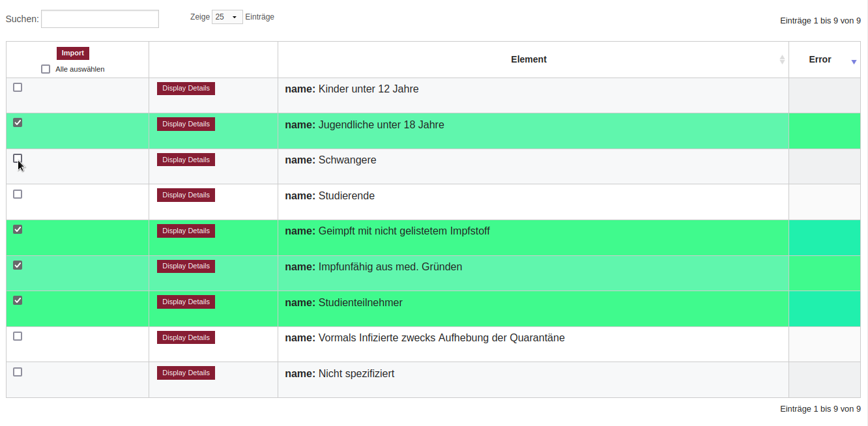868x426 pixels.
Task: Check the 'Alle auswählen' checkbox
Action: 46,69
